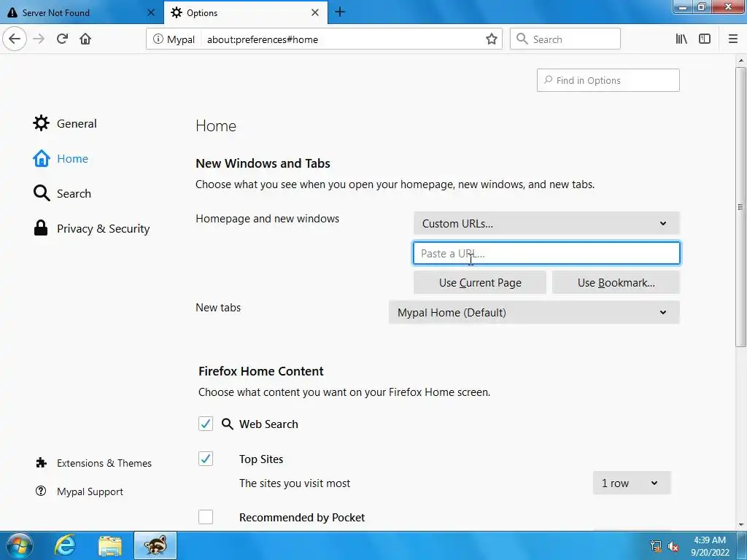Click the Web Search label text

pos(268,424)
